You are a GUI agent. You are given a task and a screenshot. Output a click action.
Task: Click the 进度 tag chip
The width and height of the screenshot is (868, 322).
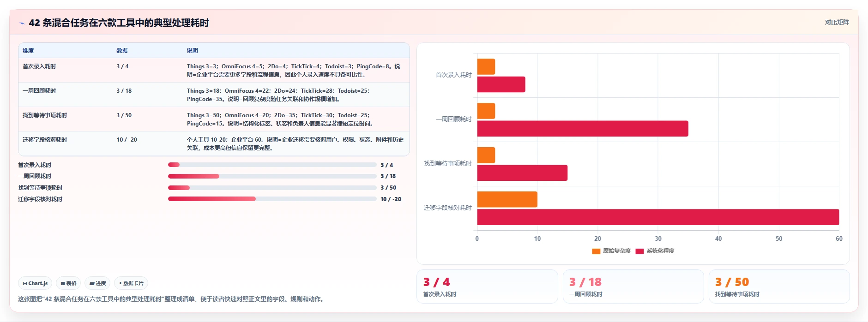pyautogui.click(x=97, y=283)
